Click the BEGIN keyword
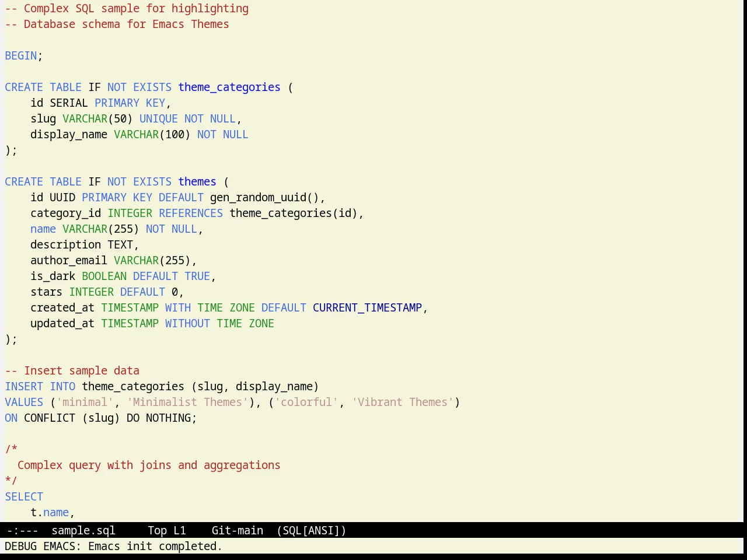The width and height of the screenshot is (747, 560). coord(21,55)
